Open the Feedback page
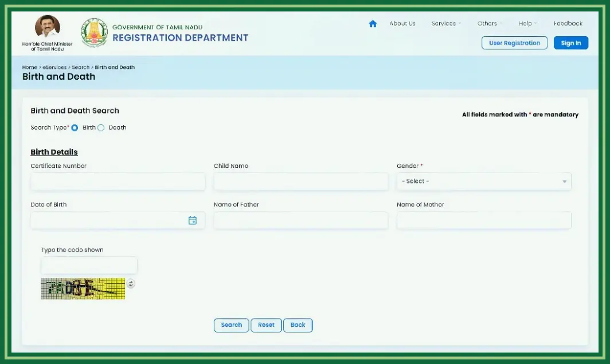This screenshot has width=610, height=364. coord(568,24)
